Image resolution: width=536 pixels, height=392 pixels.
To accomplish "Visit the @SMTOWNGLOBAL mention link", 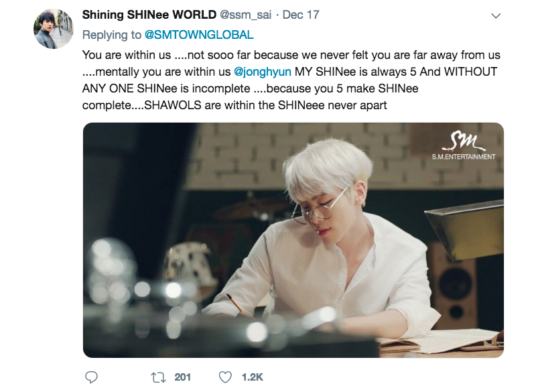I will 199,35.
